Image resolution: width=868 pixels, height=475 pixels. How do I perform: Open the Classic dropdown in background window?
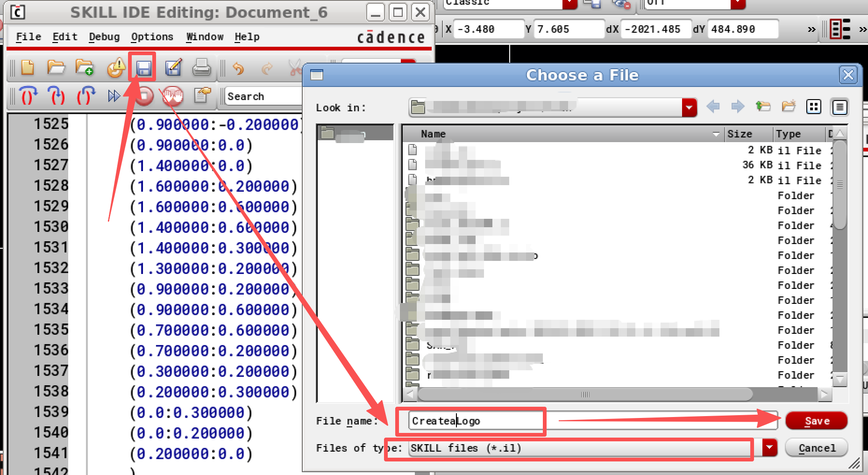coord(569,4)
